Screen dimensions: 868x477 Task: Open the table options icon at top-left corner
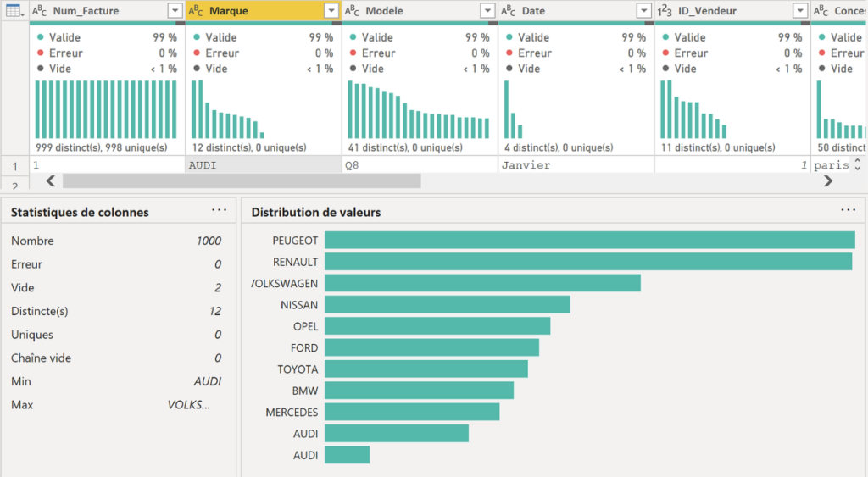14,10
